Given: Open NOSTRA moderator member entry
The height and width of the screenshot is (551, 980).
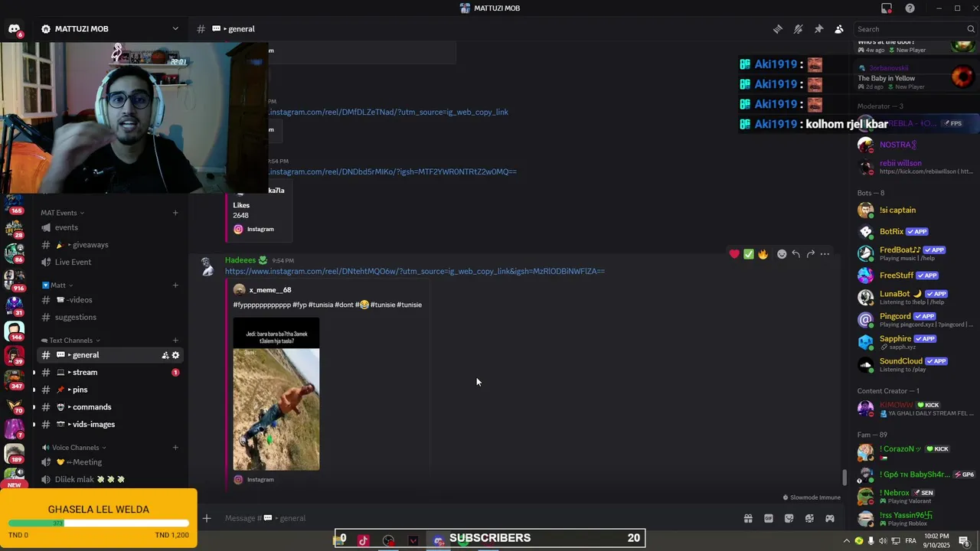Looking at the screenshot, I should tap(915, 145).
